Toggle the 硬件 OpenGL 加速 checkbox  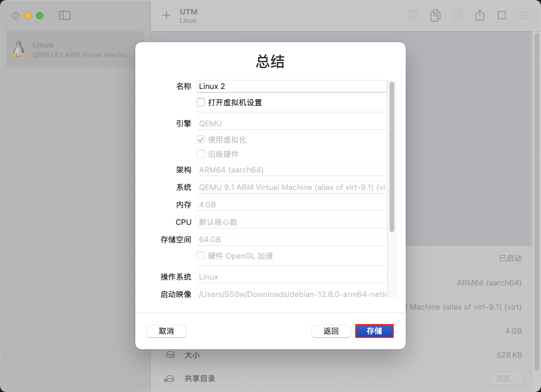pyautogui.click(x=200, y=254)
